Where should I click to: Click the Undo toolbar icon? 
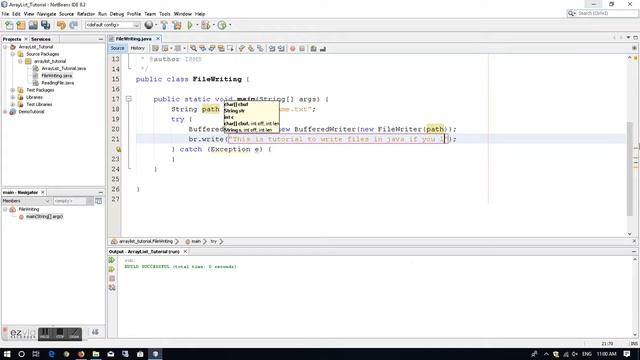(x=61, y=25)
